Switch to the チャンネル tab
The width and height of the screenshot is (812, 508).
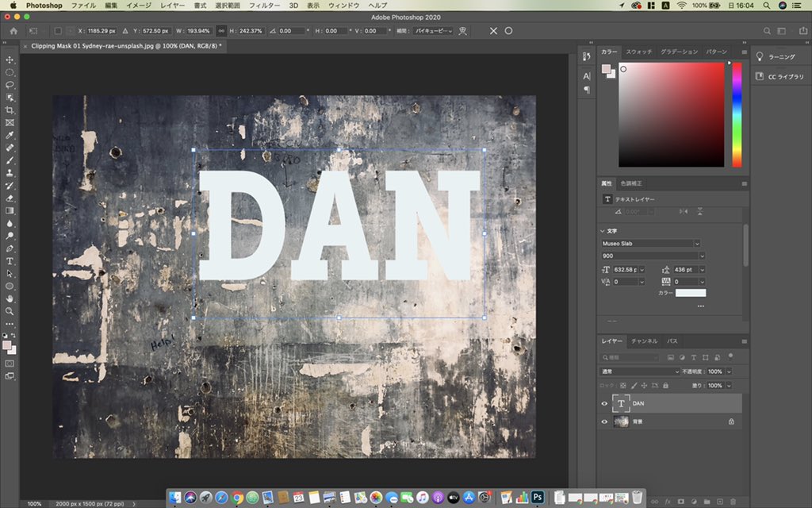point(644,341)
